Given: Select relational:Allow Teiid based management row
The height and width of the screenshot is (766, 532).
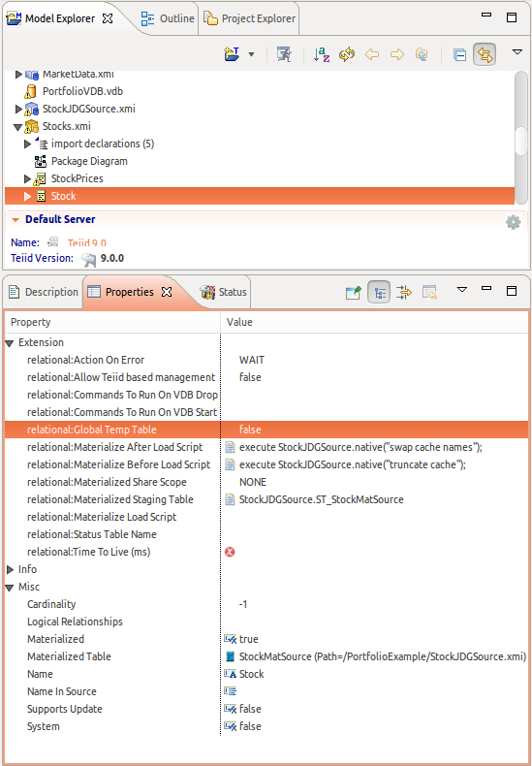Looking at the screenshot, I should (266, 377).
